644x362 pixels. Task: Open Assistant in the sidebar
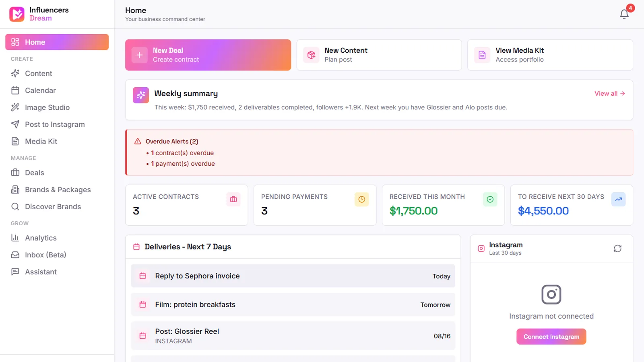(57, 271)
